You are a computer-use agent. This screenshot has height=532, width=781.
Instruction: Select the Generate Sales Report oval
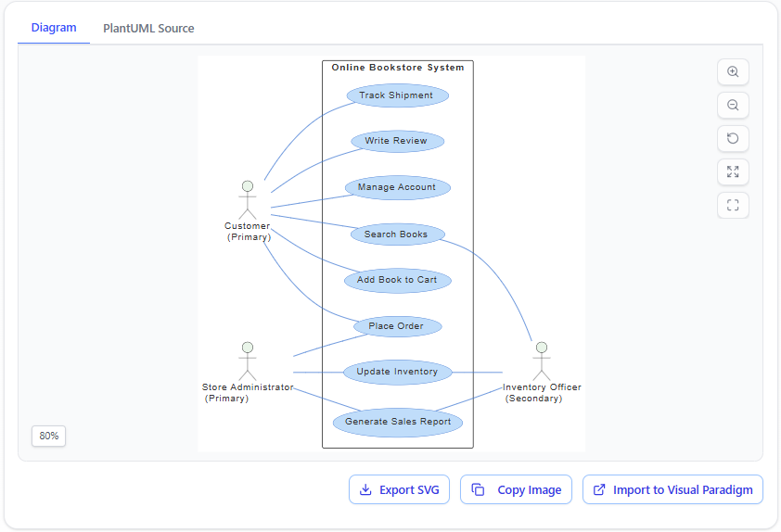398,422
